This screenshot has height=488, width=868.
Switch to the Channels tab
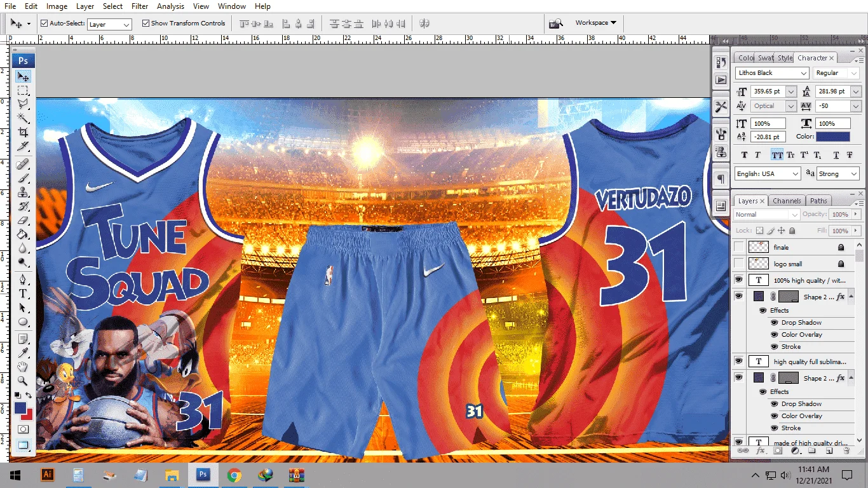pos(787,201)
